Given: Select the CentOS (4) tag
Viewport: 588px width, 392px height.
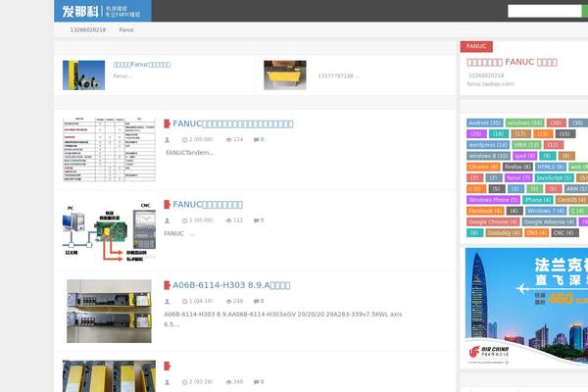Looking at the screenshot, I should [571, 200].
